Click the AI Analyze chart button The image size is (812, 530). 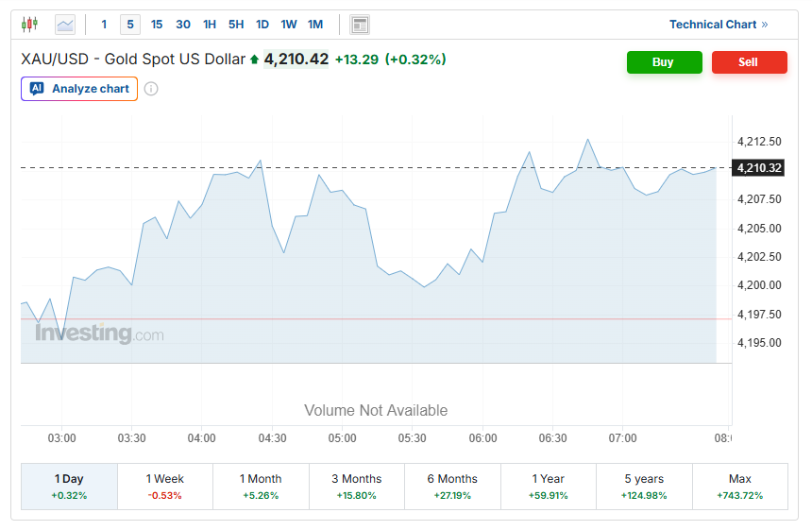79,89
